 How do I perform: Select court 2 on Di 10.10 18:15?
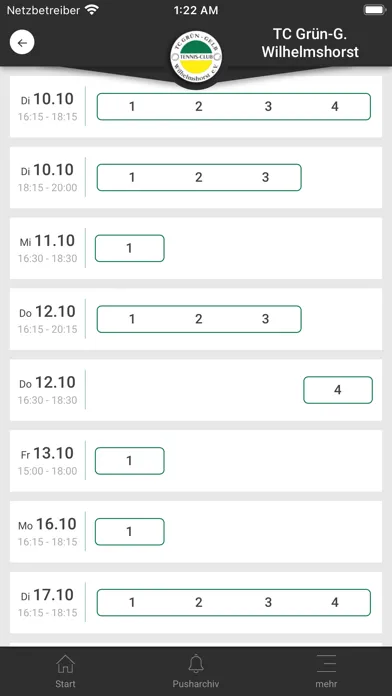198,178
